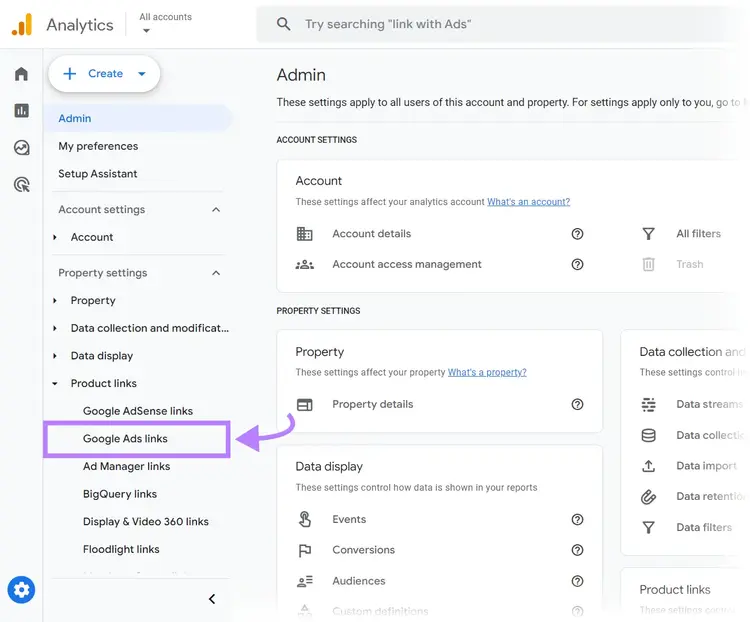Open Audiences settings

pos(359,581)
